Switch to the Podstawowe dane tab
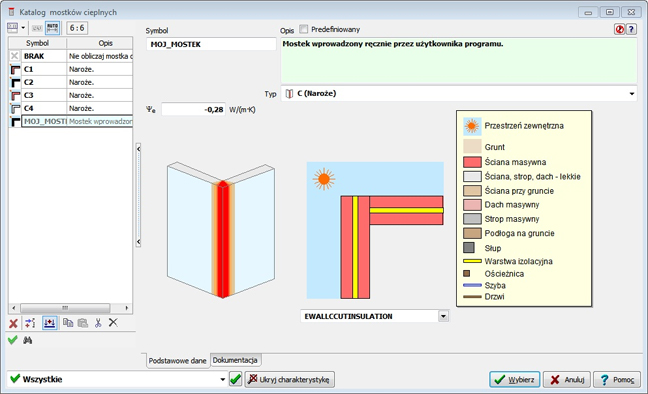The height and width of the screenshot is (394, 648). tap(177, 361)
